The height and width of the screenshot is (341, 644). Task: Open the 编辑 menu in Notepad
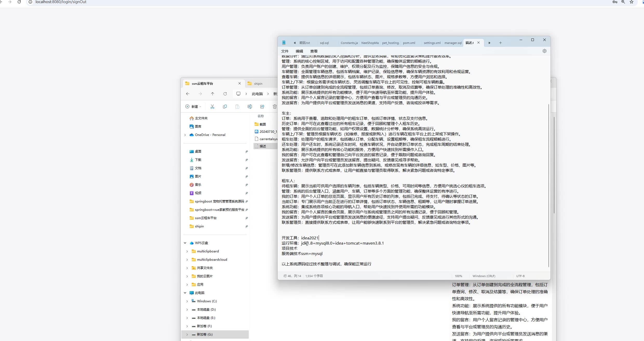pos(299,51)
